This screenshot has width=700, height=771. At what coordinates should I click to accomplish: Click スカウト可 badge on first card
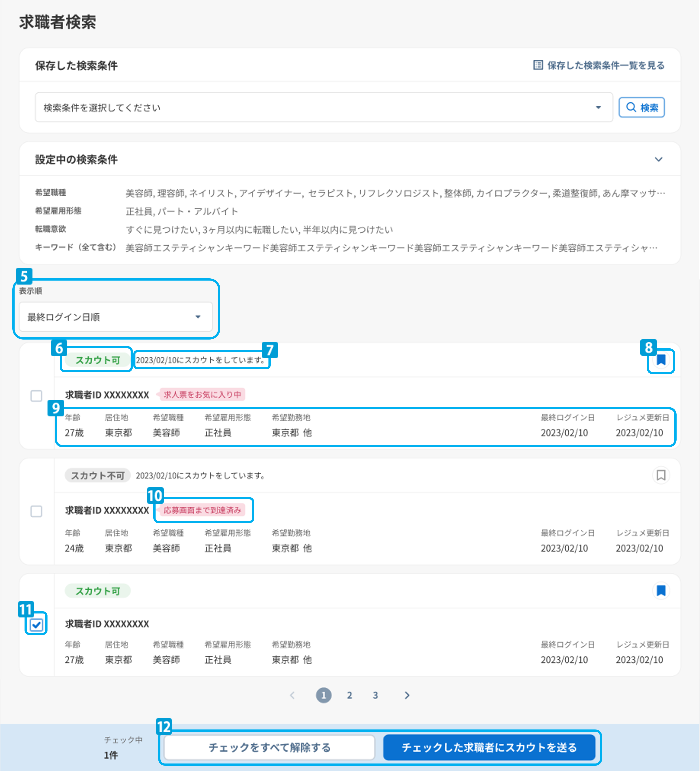pos(97,360)
